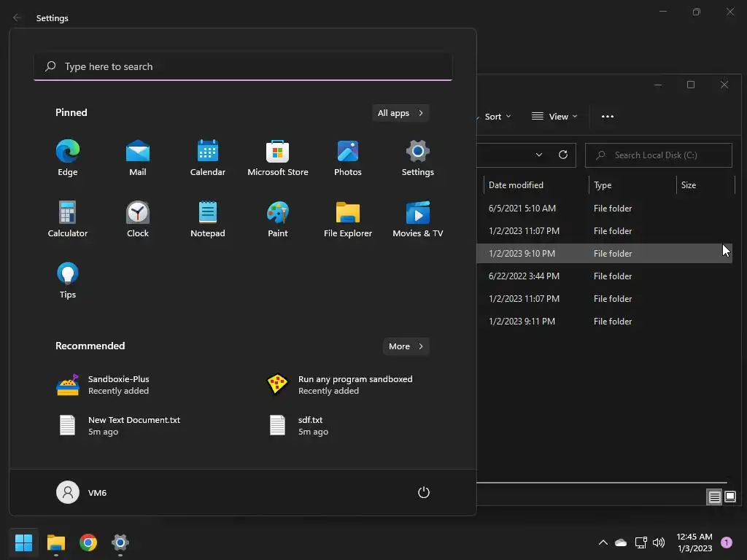Click the Search Local Disk (C:) field
Viewport: 747px width, 560px height.
pos(659,155)
